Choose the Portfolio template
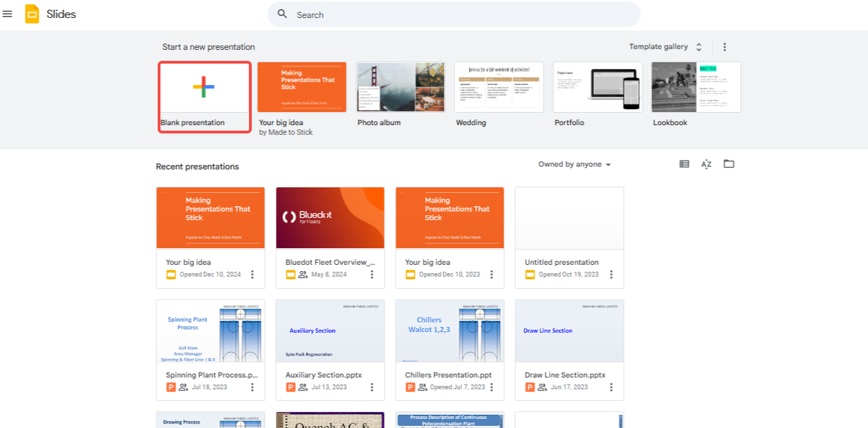Viewport: 868px width, 428px height. click(x=598, y=87)
